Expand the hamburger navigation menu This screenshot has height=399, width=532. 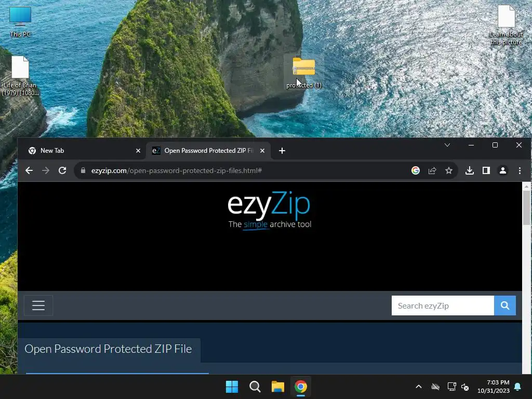(38, 305)
